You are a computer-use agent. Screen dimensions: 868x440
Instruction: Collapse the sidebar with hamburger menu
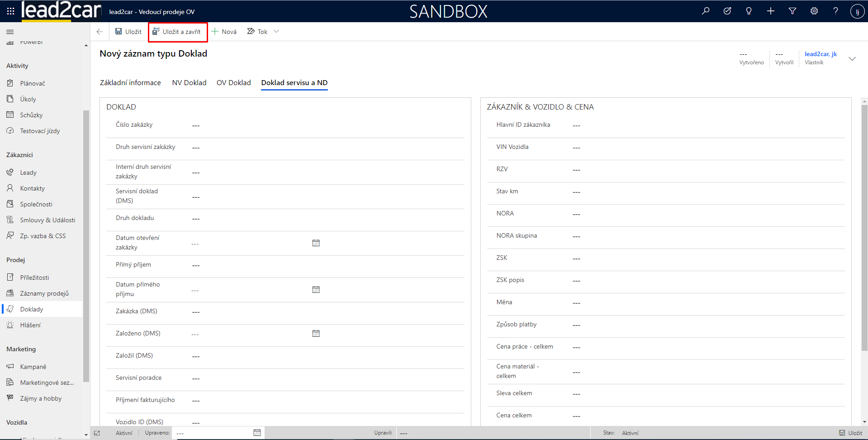(10, 32)
